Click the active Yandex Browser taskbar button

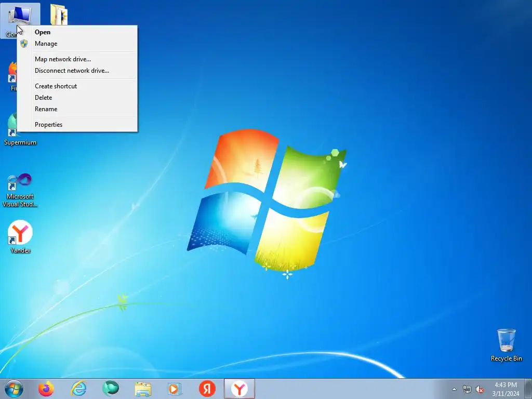pos(239,389)
